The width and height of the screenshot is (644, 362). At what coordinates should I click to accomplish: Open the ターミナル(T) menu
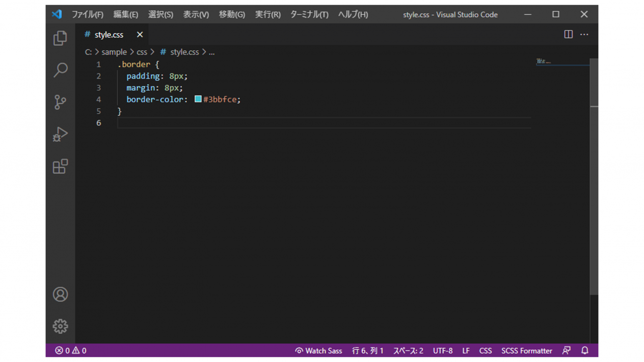click(x=309, y=15)
